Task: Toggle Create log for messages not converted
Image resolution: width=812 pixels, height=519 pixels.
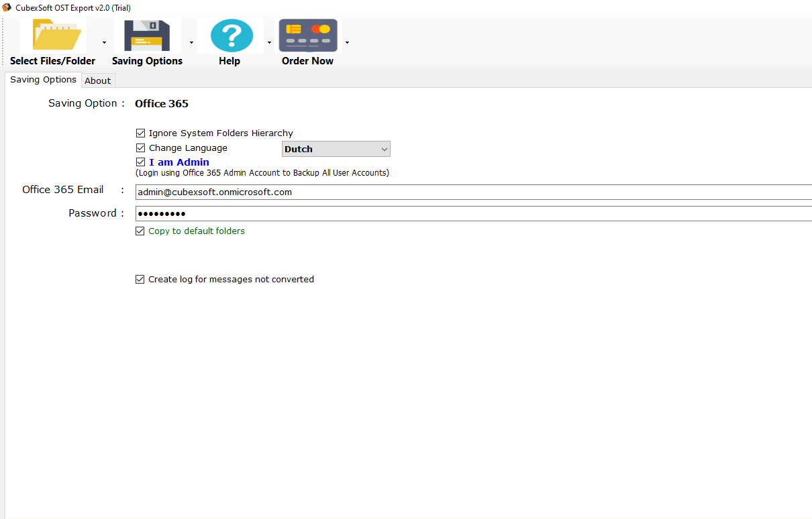Action: tap(140, 280)
